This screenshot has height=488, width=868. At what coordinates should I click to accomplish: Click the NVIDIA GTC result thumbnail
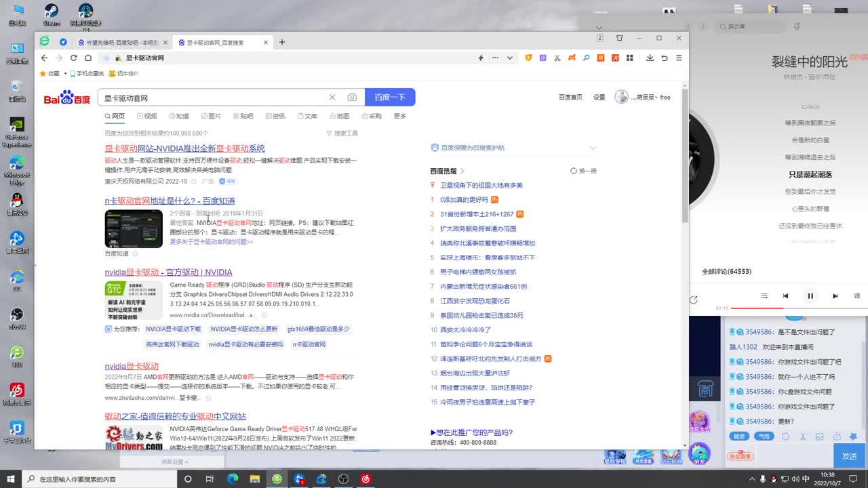coord(134,300)
